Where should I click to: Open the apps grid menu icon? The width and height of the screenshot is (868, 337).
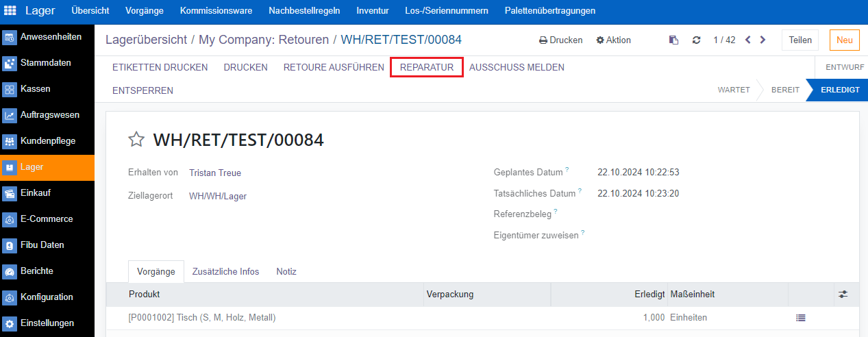[x=11, y=11]
